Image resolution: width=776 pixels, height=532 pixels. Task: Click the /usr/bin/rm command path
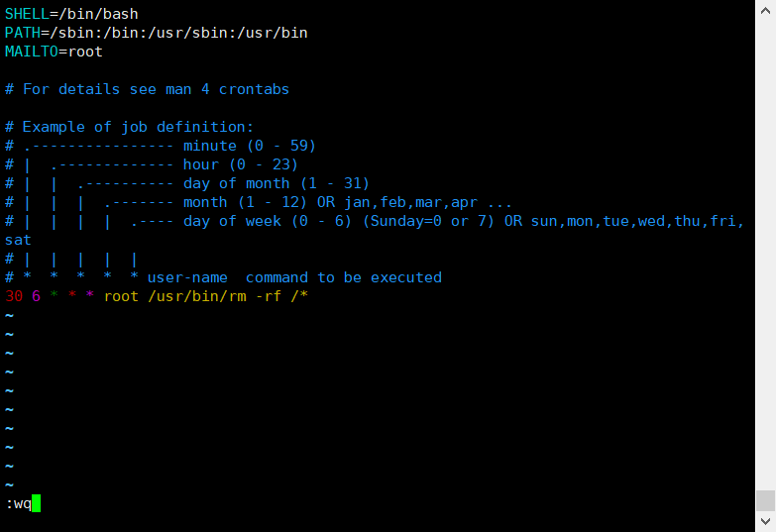(x=197, y=296)
